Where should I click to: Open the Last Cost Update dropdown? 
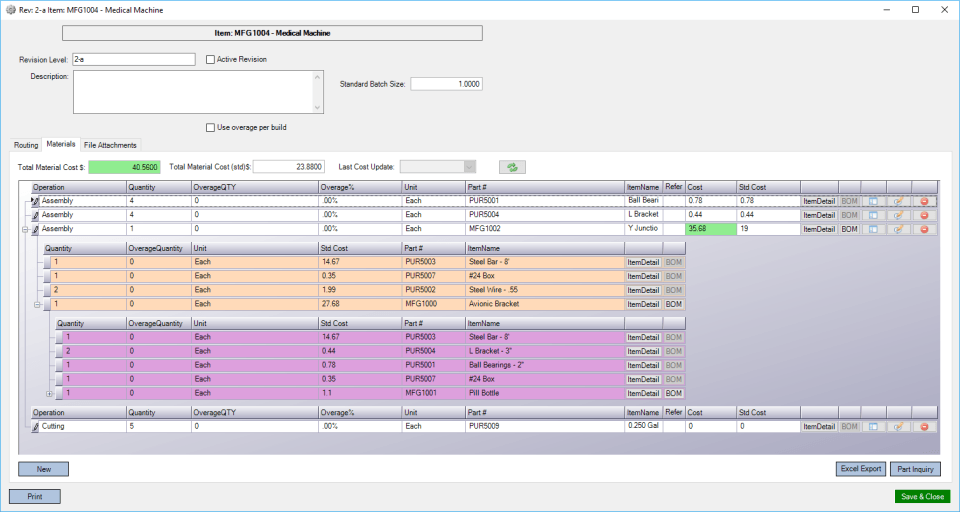(470, 167)
